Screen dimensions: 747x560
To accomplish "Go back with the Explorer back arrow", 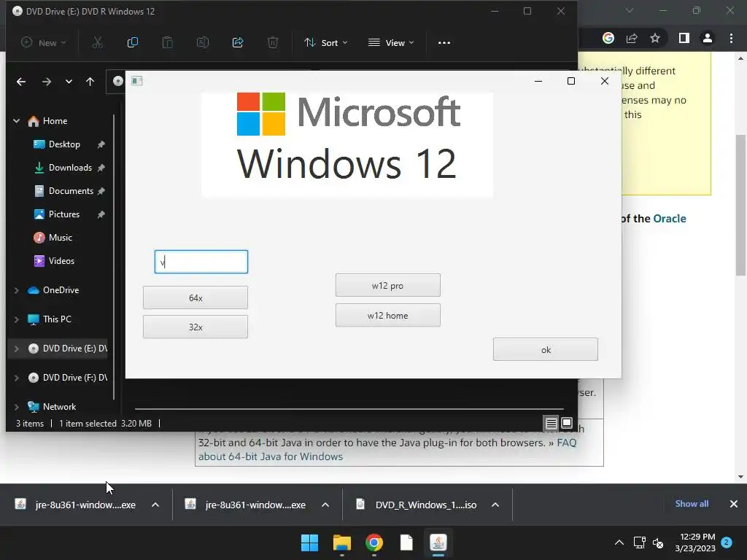I will [x=21, y=82].
